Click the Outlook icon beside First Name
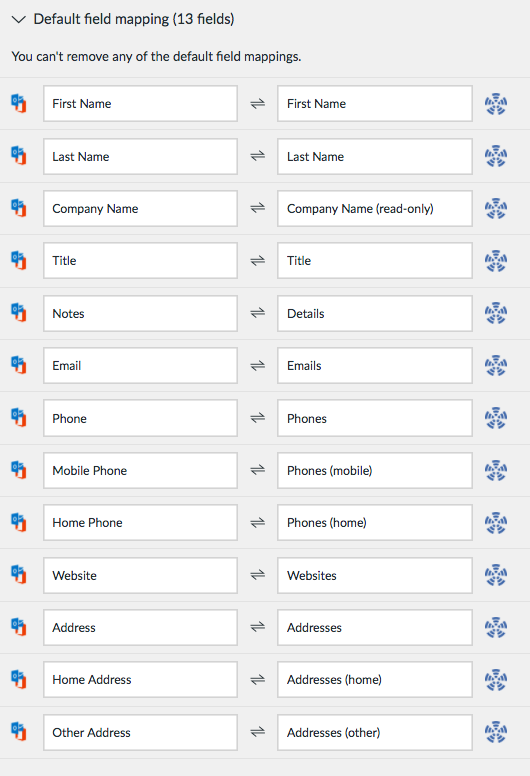This screenshot has height=776, width=530. (x=19, y=103)
